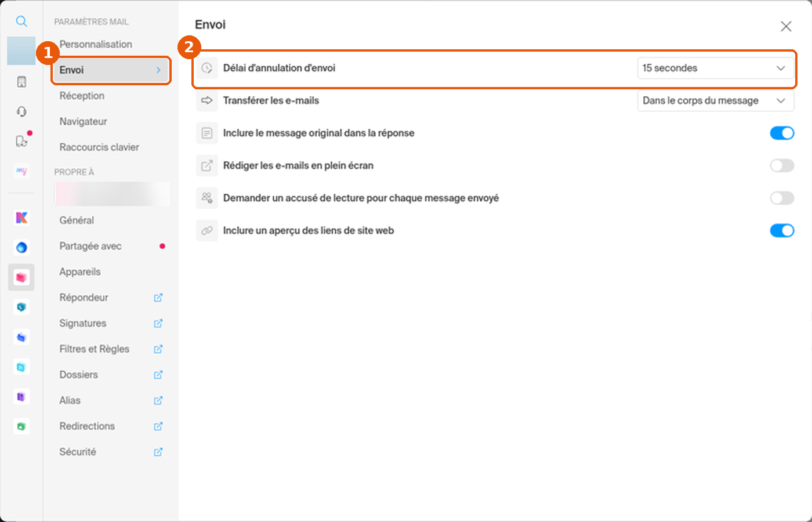Turn off website link preview toggle

point(782,230)
